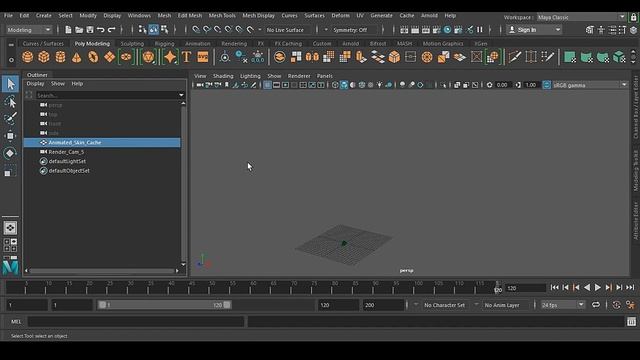Click the play forwards button
Screen dimensions: 640x360
(598, 288)
